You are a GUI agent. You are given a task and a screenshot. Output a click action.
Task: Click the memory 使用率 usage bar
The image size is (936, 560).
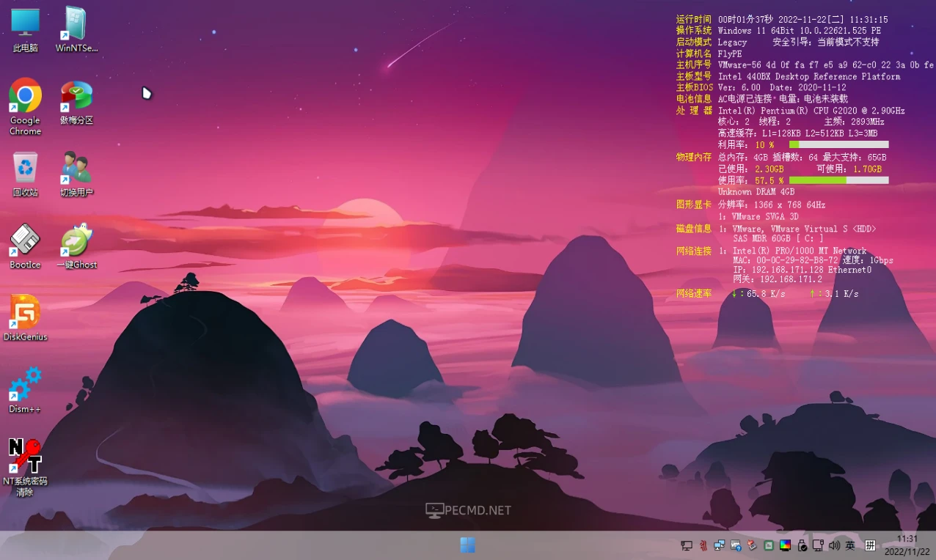click(838, 180)
